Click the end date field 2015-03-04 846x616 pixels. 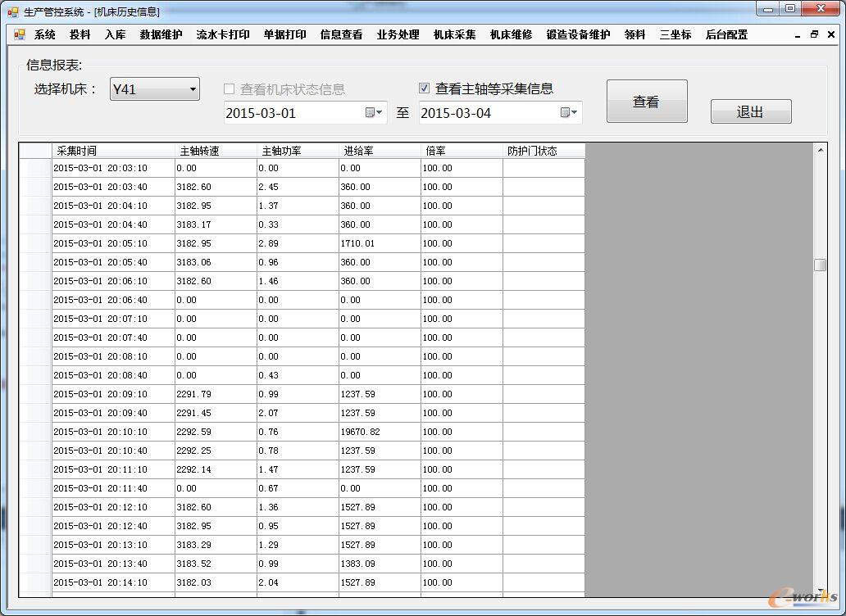coord(501,113)
